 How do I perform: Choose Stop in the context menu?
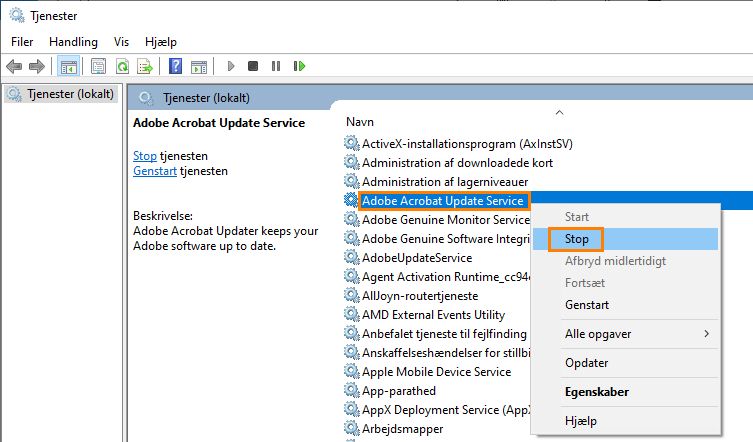coord(625,239)
